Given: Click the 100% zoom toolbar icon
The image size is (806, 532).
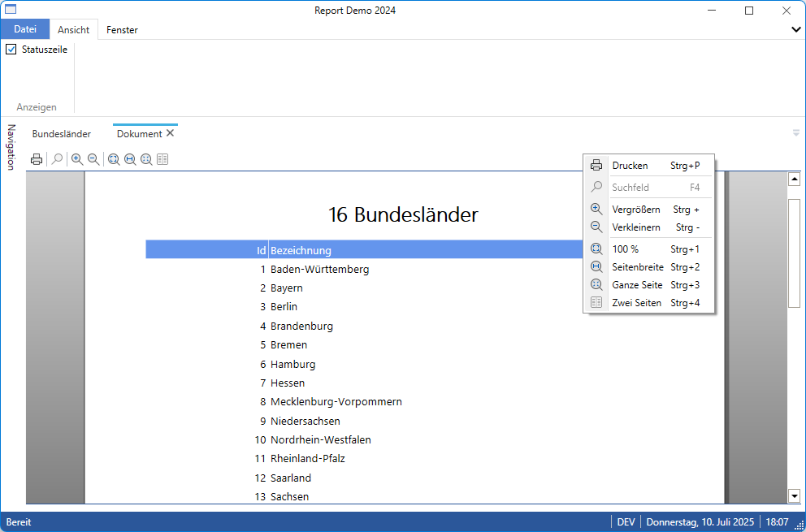Looking at the screenshot, I should [x=114, y=160].
